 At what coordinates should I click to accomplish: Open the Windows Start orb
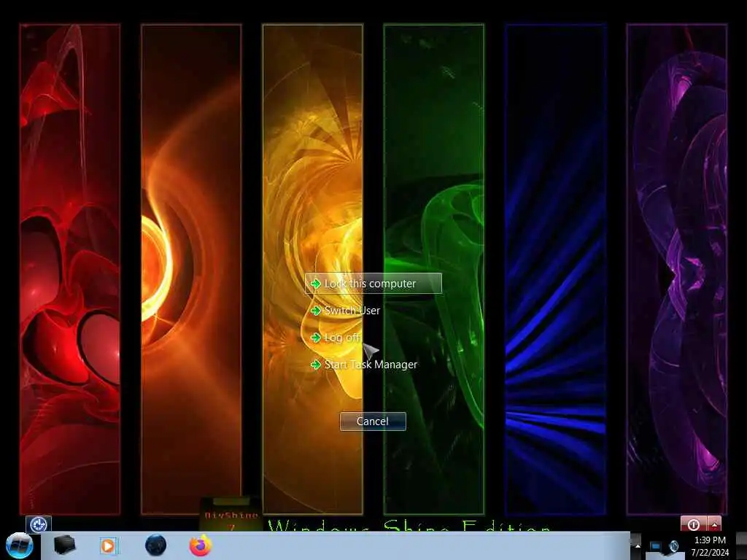pos(20,545)
